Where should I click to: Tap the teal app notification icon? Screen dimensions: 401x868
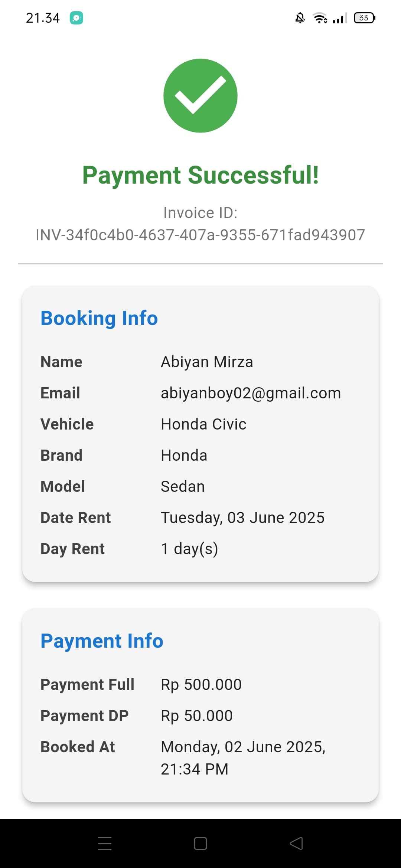click(76, 18)
